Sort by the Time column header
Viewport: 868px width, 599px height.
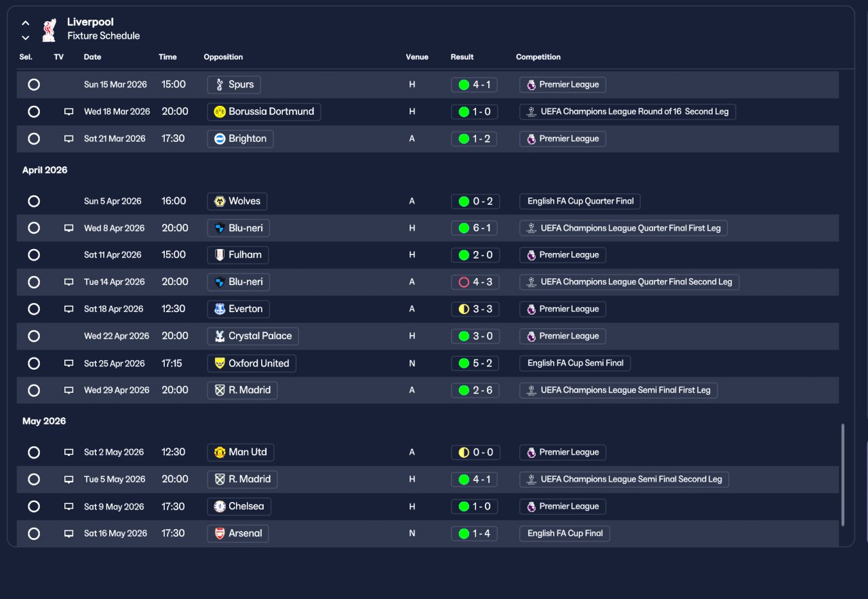(167, 57)
